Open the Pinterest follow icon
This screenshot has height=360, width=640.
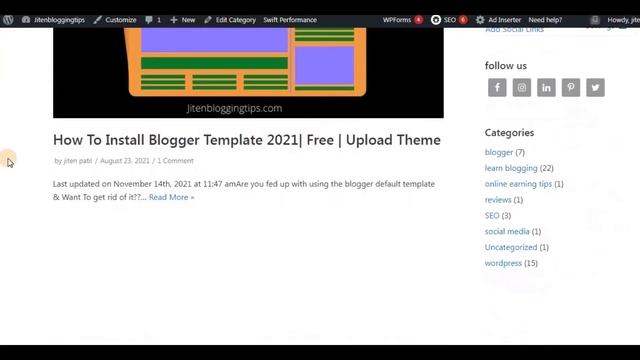tap(571, 87)
